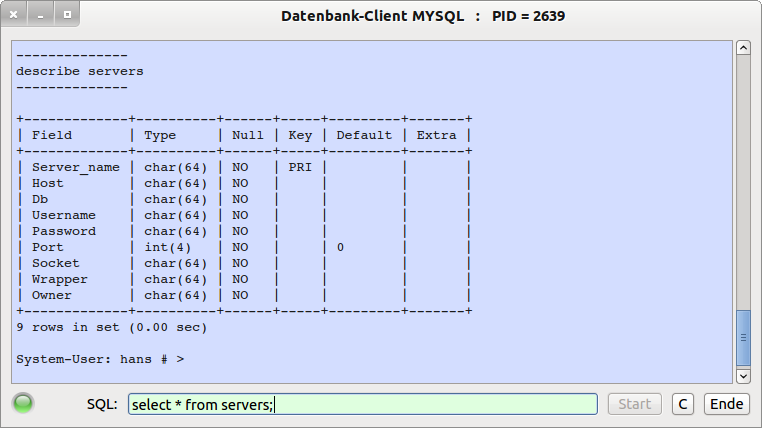
Task: Click the 'System-User: hans #' prompt line
Action: [100, 359]
